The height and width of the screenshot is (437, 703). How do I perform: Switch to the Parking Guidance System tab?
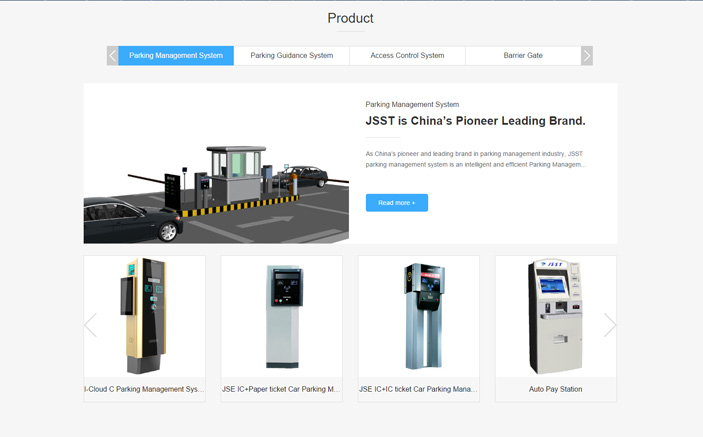[x=291, y=56]
